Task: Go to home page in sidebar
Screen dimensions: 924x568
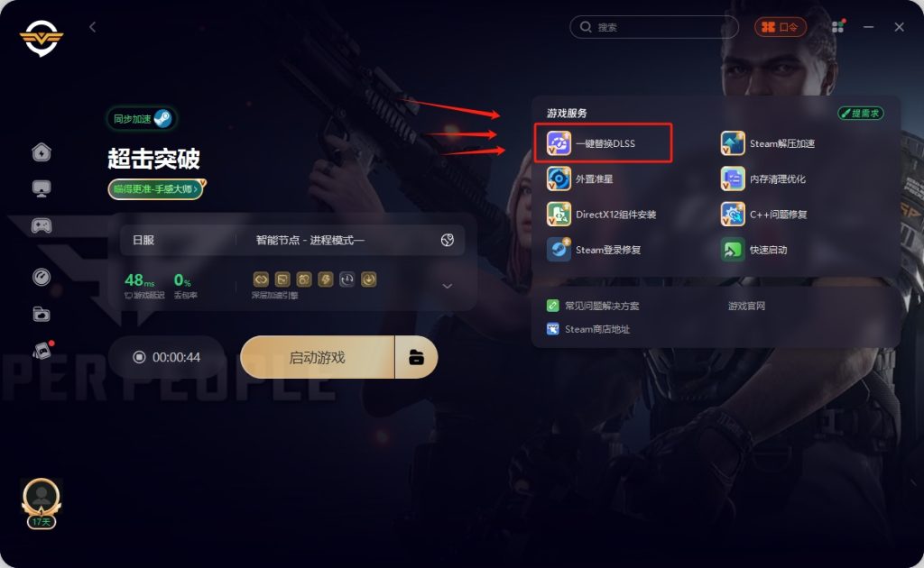Action: coord(42,151)
